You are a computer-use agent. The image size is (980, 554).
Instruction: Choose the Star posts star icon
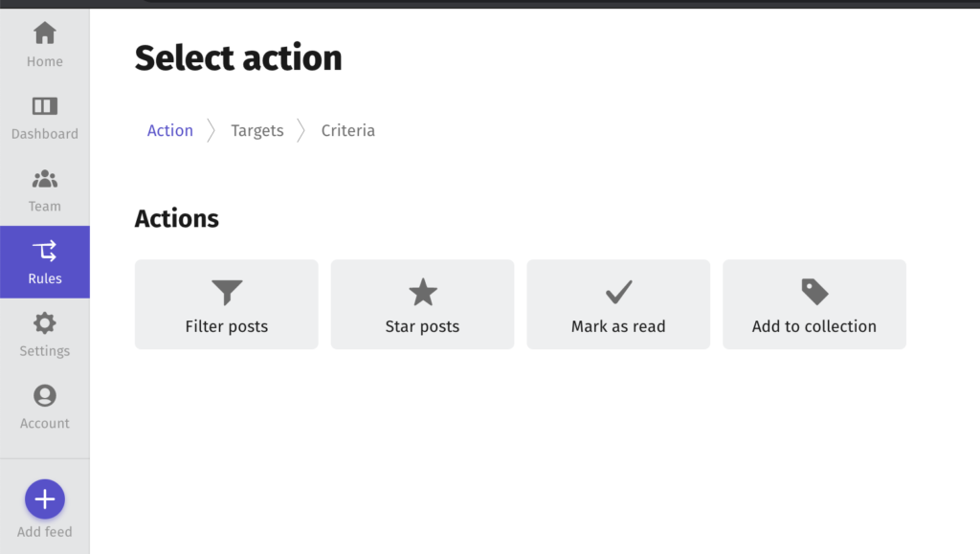[x=422, y=292]
